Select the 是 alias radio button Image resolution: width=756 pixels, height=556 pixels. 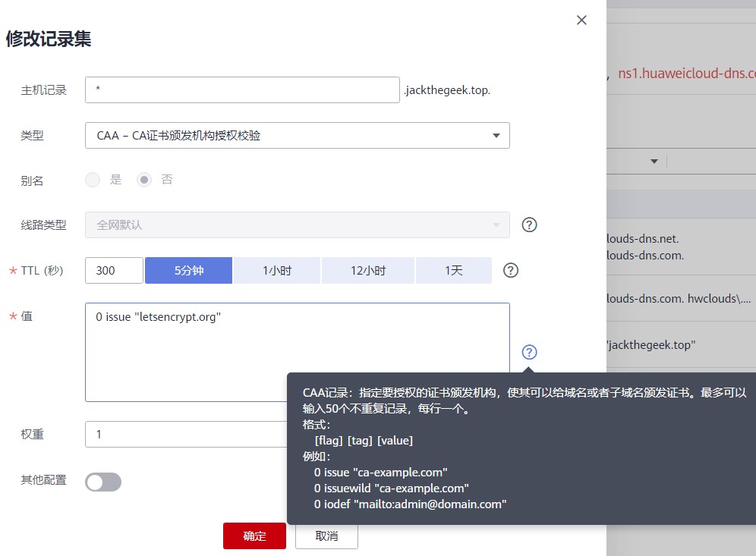pyautogui.click(x=93, y=180)
